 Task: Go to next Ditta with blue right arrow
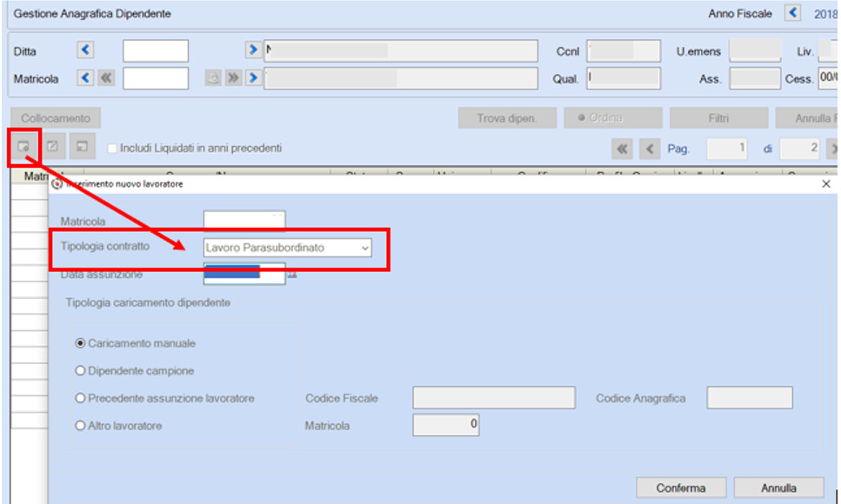(x=253, y=50)
